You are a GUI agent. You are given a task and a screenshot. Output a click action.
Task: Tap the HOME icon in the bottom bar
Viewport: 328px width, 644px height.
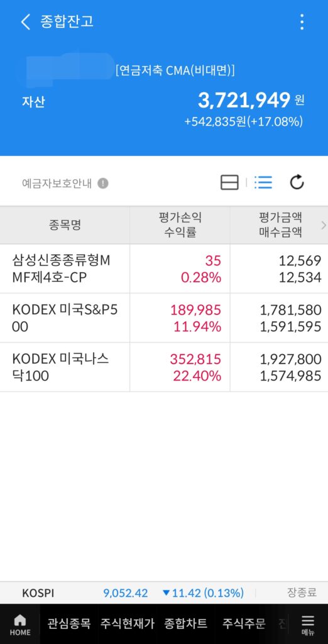19,625
